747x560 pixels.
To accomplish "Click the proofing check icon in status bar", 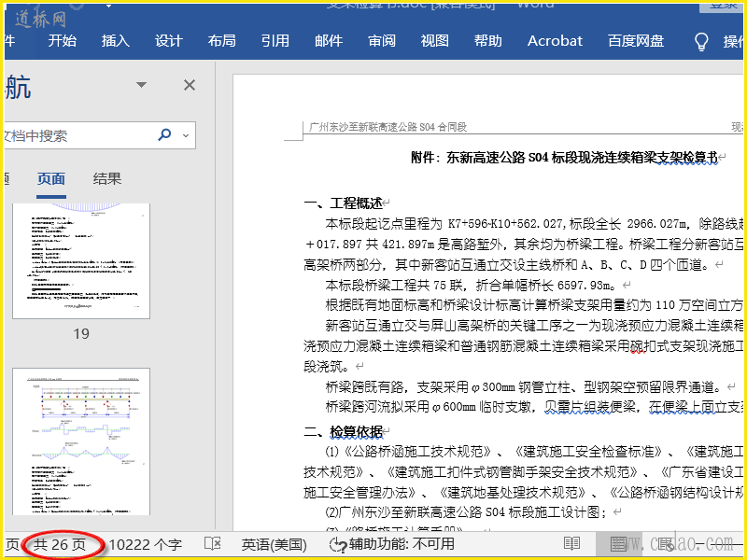I will [213, 544].
